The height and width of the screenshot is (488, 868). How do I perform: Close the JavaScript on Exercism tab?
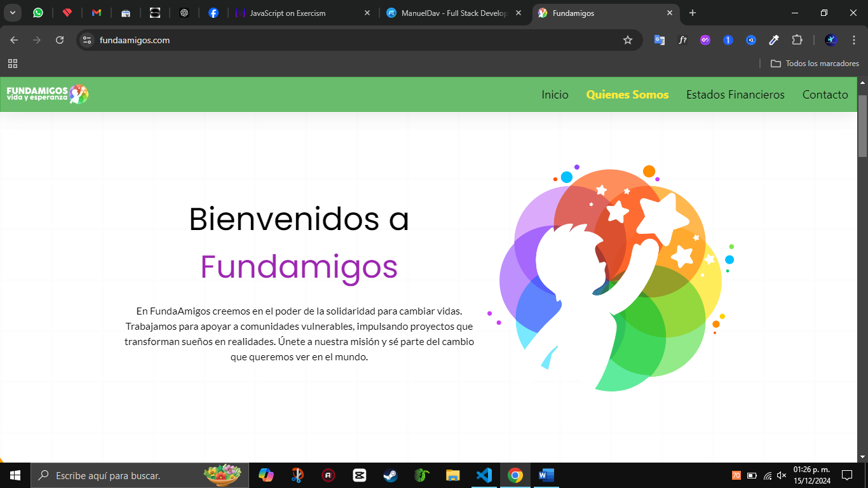point(367,13)
